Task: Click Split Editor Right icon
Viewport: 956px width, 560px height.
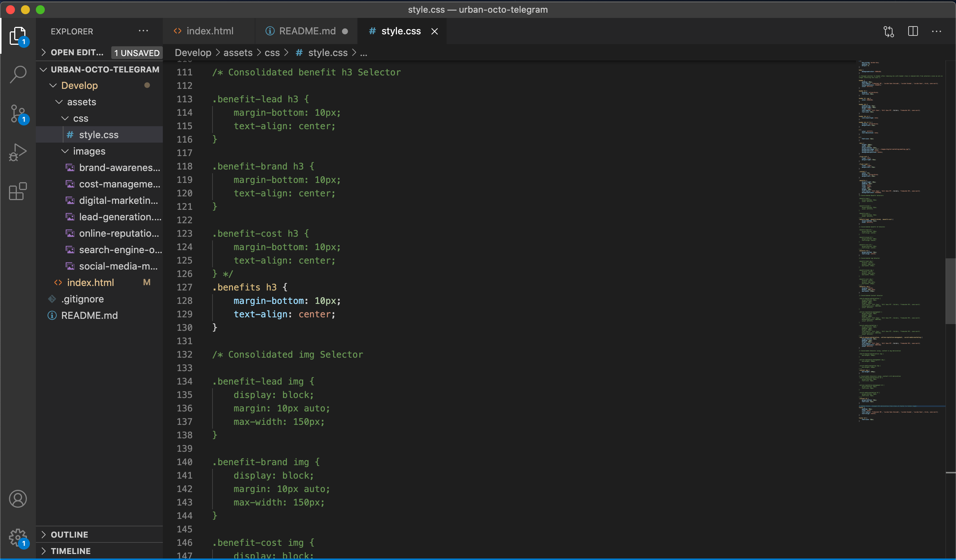Action: pos(913,31)
